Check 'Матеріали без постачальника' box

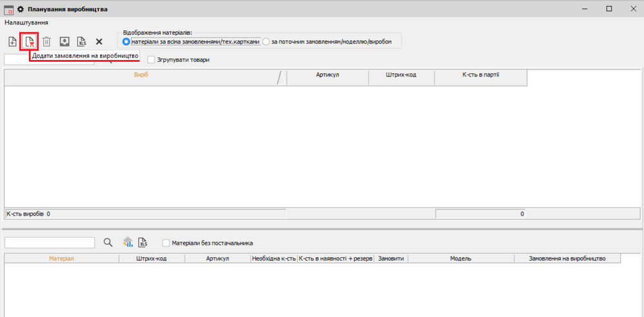[166, 243]
